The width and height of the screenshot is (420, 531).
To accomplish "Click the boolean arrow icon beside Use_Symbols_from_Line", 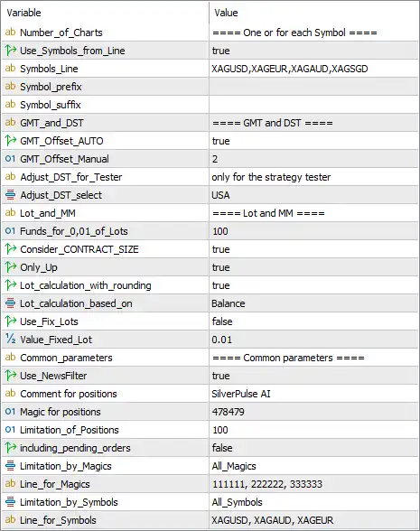I will 11,51.
